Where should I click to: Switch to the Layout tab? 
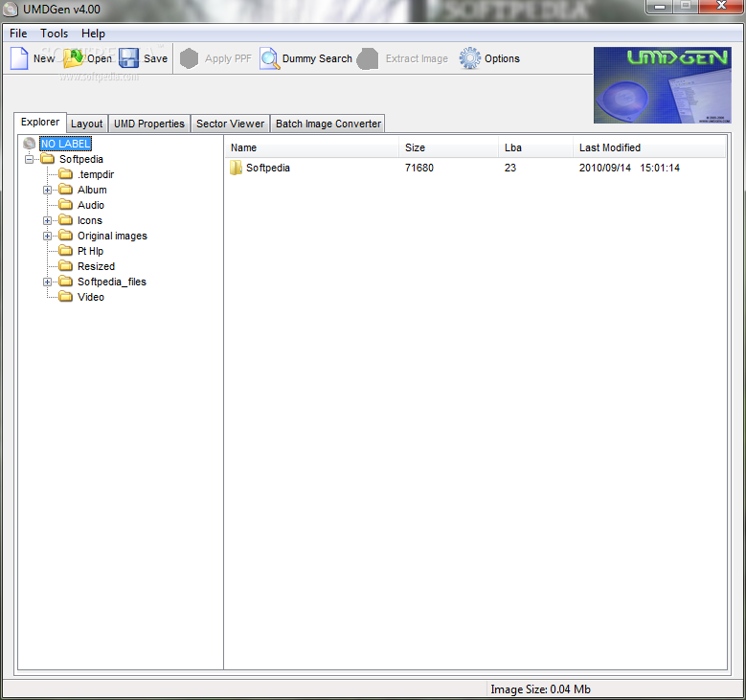click(86, 124)
